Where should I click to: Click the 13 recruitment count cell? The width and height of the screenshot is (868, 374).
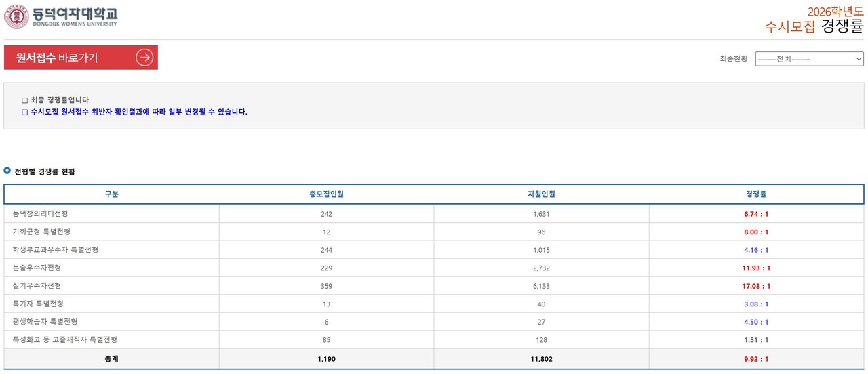click(x=326, y=304)
